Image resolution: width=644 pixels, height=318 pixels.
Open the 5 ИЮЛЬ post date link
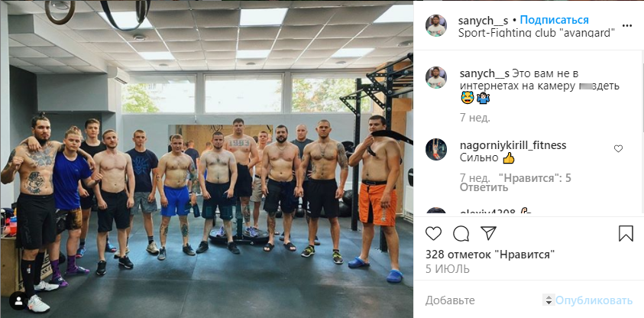point(447,269)
